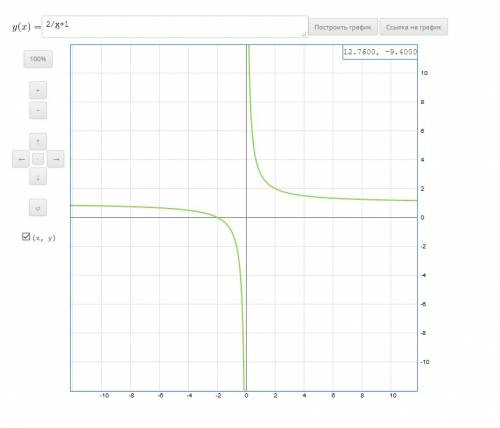The height and width of the screenshot is (428, 500).
Task: Click the y-axis label -4
Action: [x=423, y=275]
